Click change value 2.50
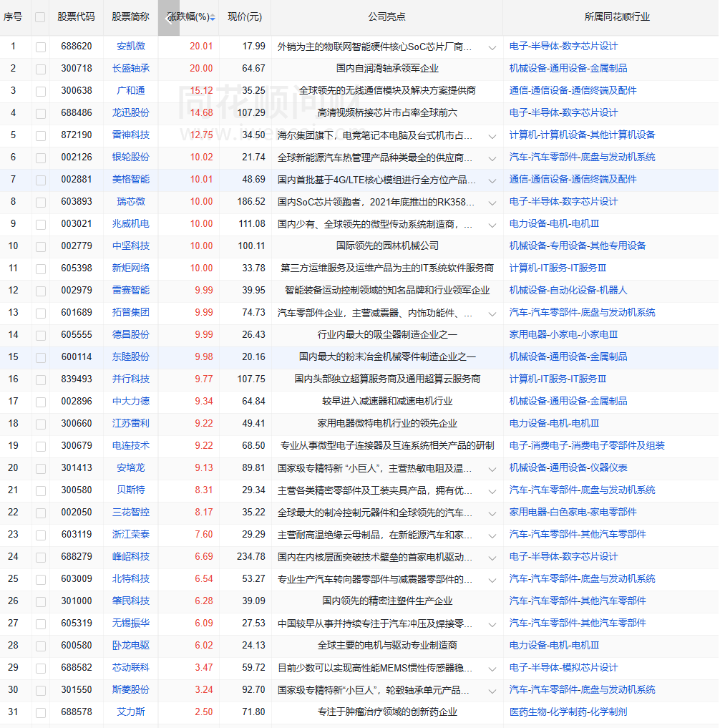This screenshot has height=728, width=725. tap(204, 712)
